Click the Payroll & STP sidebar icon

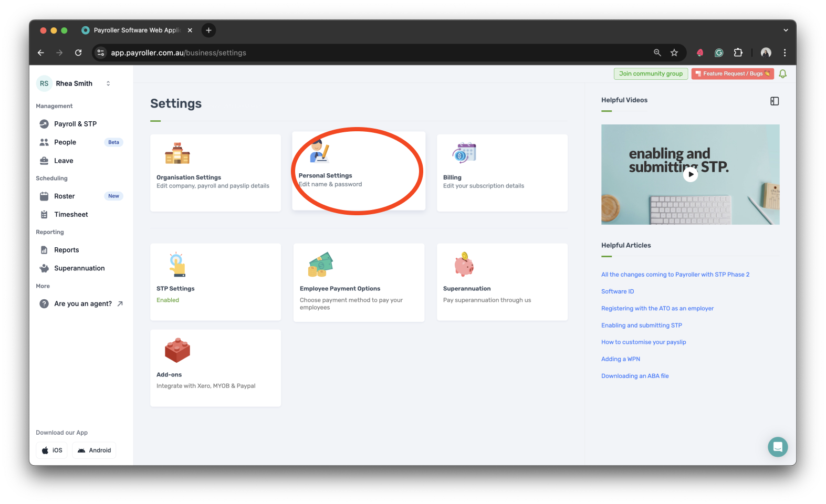(x=44, y=124)
